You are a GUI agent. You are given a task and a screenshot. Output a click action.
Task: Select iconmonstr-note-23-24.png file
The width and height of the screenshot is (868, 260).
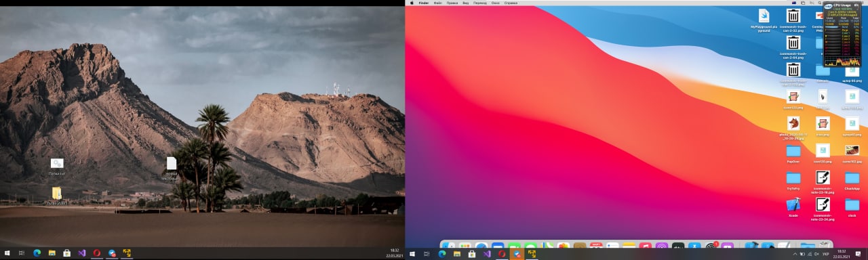click(823, 208)
